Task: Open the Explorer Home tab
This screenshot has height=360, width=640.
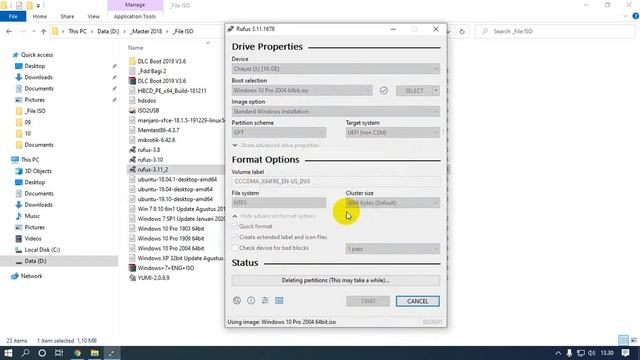Action: pos(40,16)
